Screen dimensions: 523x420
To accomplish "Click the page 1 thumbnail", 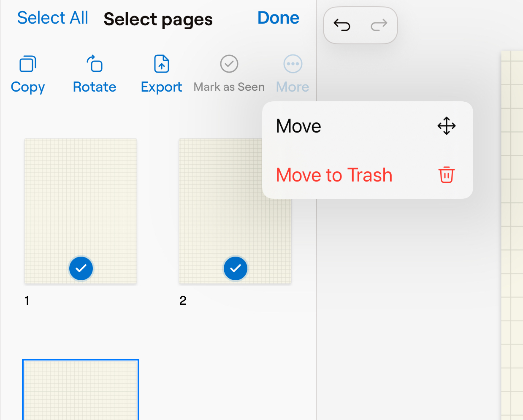I will [x=81, y=198].
